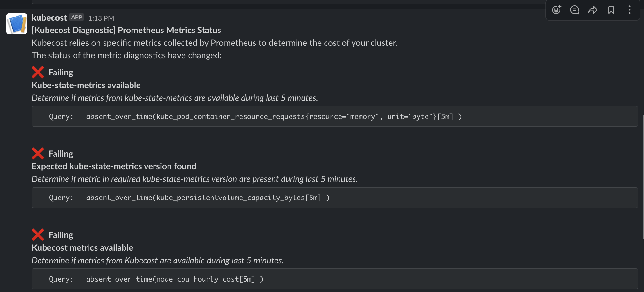Click the vertical scrollbar on the right edge

643,177
